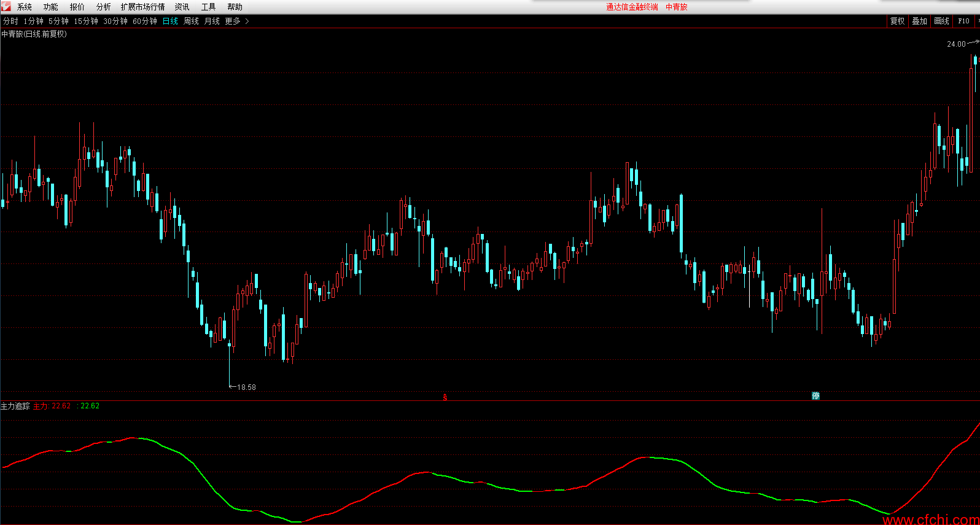Click the red S marker on the time axis
Viewport: 980px width, 525px height.
445,398
